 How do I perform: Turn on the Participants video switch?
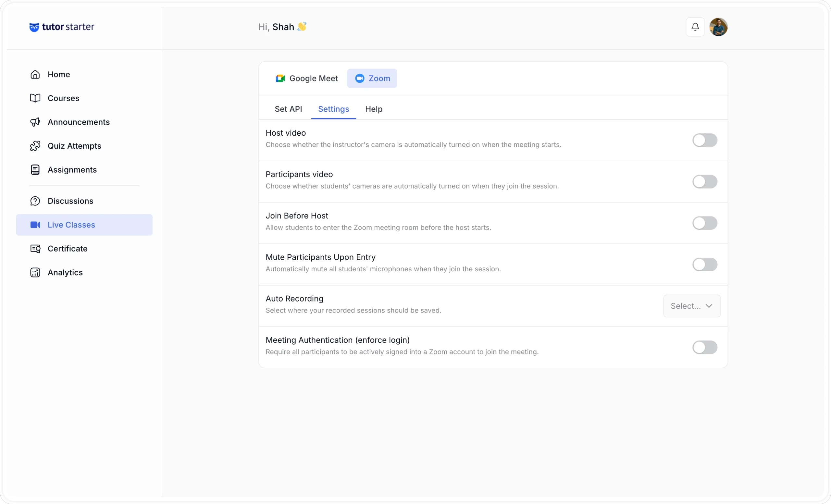[704, 182]
